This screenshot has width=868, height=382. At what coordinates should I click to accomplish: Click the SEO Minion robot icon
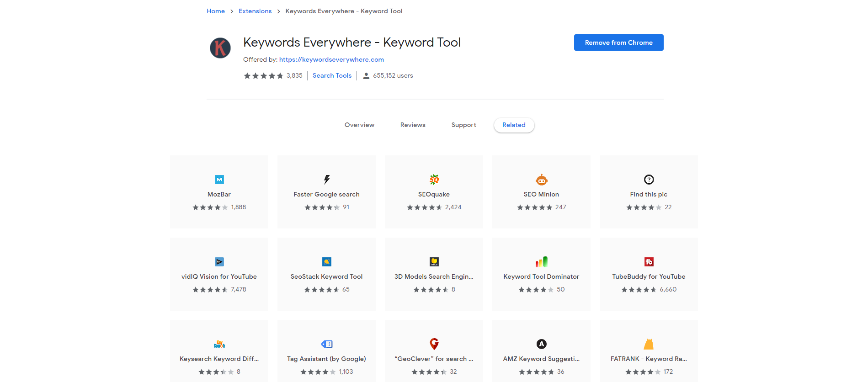coord(542,180)
